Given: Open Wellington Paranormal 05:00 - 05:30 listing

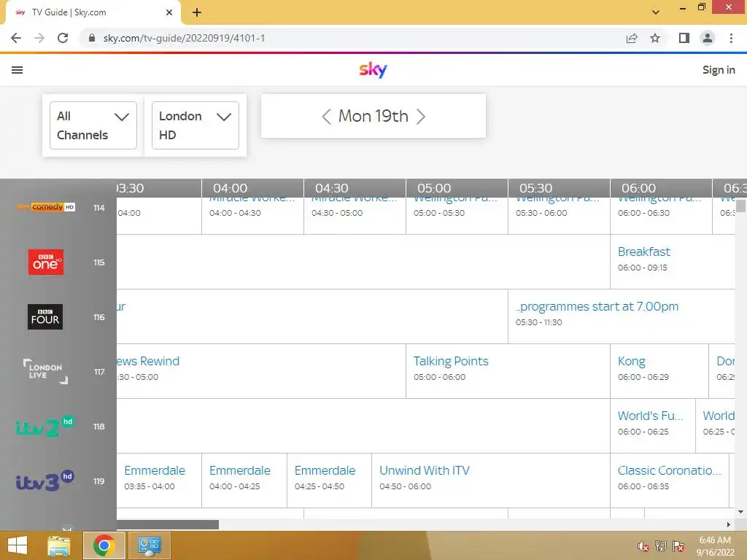Looking at the screenshot, I should [457, 215].
